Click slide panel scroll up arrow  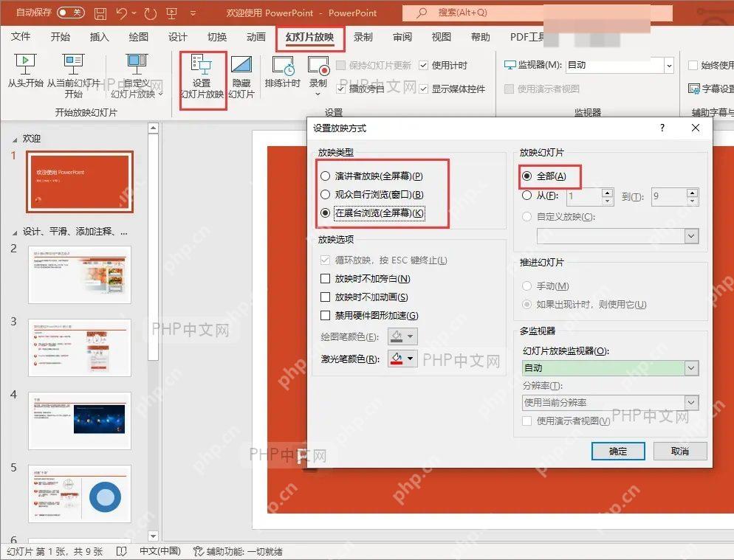153,128
